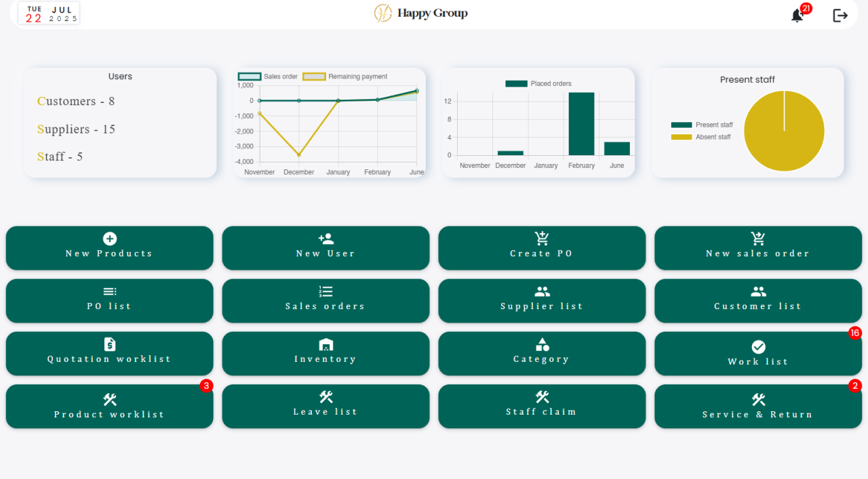Click the add-person icon on New User
The image size is (868, 479).
pyautogui.click(x=325, y=238)
